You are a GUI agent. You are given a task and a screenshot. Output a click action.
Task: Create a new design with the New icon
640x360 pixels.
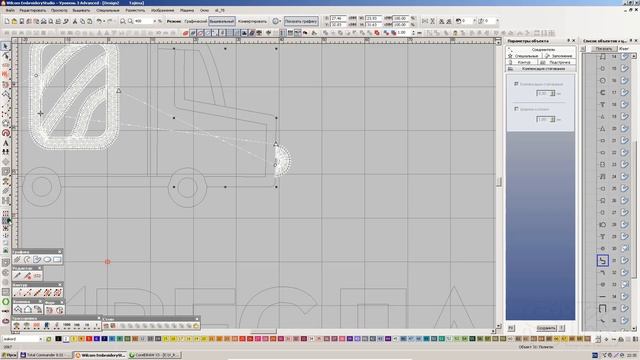click(7, 21)
